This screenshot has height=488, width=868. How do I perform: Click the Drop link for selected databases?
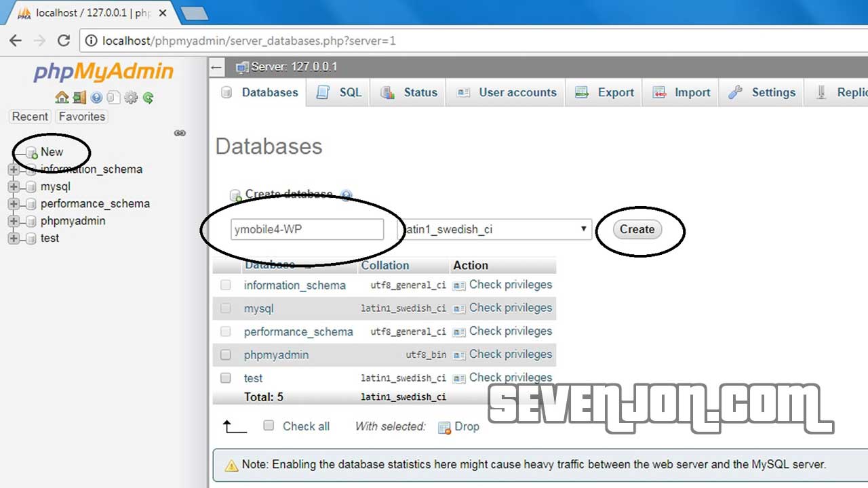point(467,427)
